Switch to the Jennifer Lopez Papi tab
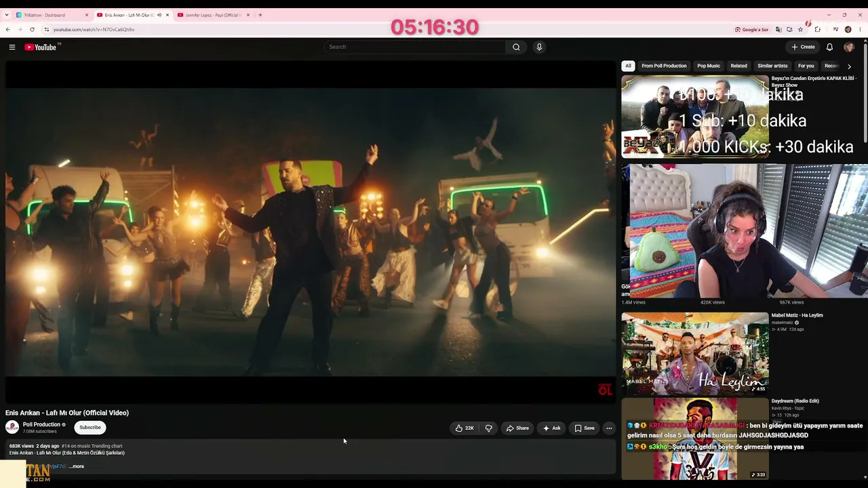 [x=213, y=15]
